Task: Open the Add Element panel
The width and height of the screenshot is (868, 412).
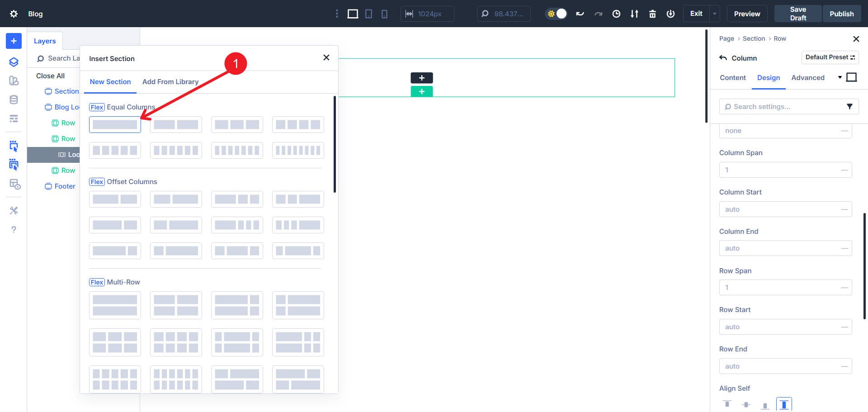Action: [13, 41]
